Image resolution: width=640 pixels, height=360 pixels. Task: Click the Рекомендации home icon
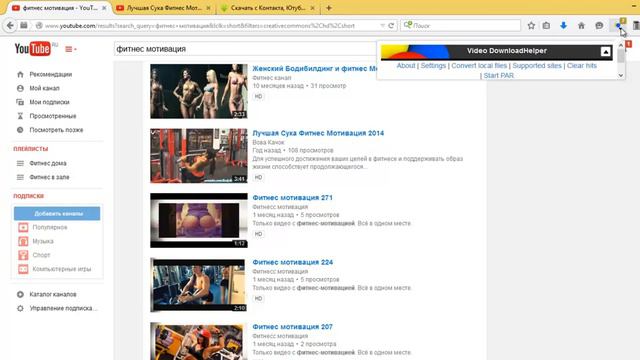pos(20,74)
